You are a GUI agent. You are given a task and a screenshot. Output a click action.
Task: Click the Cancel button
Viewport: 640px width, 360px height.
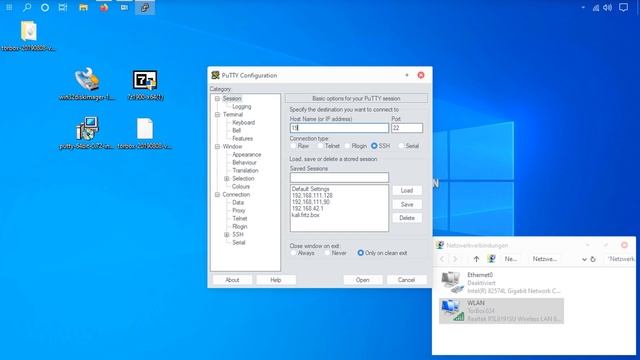pos(406,280)
